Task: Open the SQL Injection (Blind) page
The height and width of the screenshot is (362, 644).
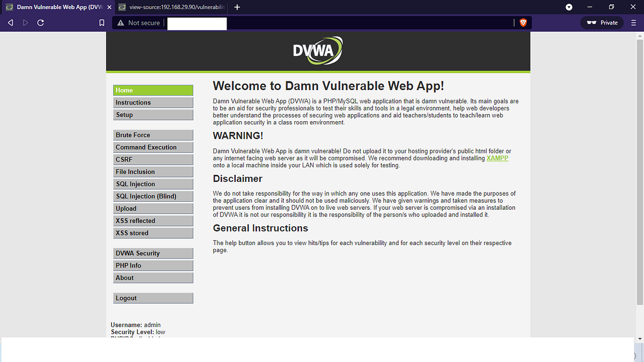Action: click(153, 196)
